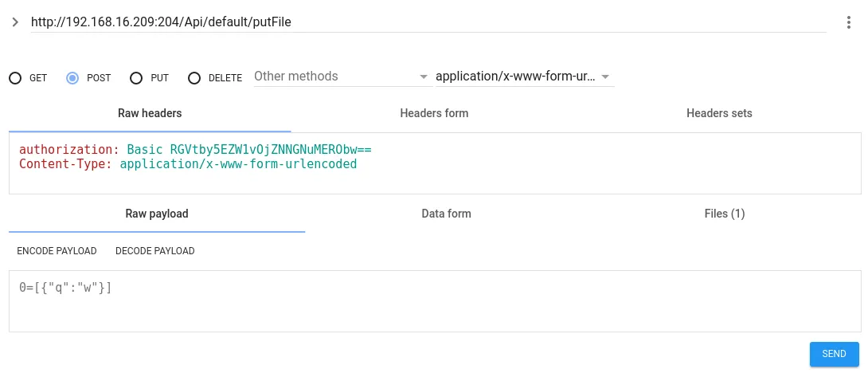The height and width of the screenshot is (373, 868).
Task: Choose the PUT method radio button
Action: [x=135, y=78]
